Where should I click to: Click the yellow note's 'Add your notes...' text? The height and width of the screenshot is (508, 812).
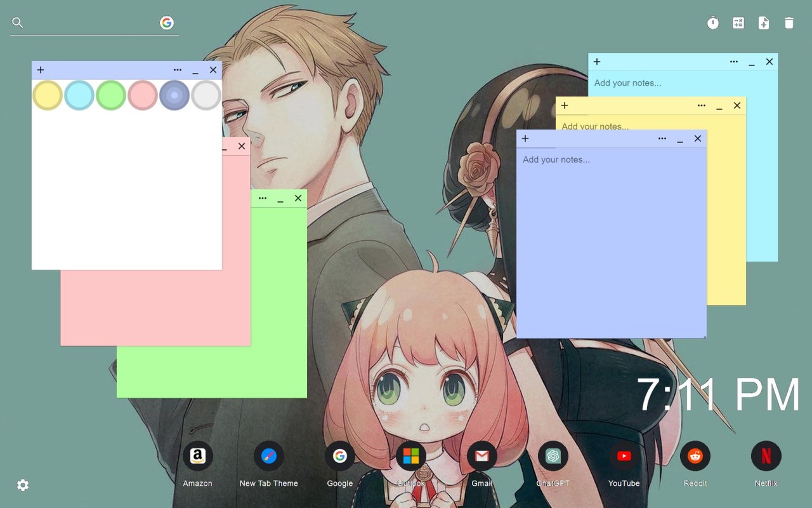click(x=595, y=126)
